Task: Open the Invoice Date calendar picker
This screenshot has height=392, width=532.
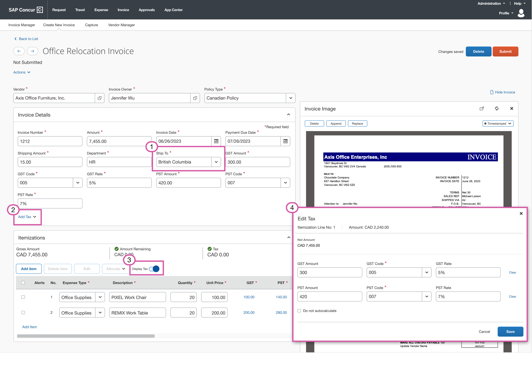Action: tap(216, 141)
